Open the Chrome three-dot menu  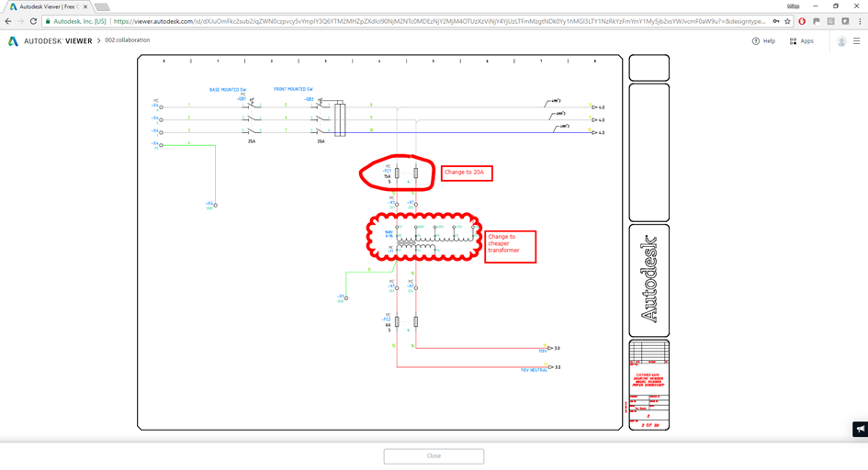(x=860, y=21)
